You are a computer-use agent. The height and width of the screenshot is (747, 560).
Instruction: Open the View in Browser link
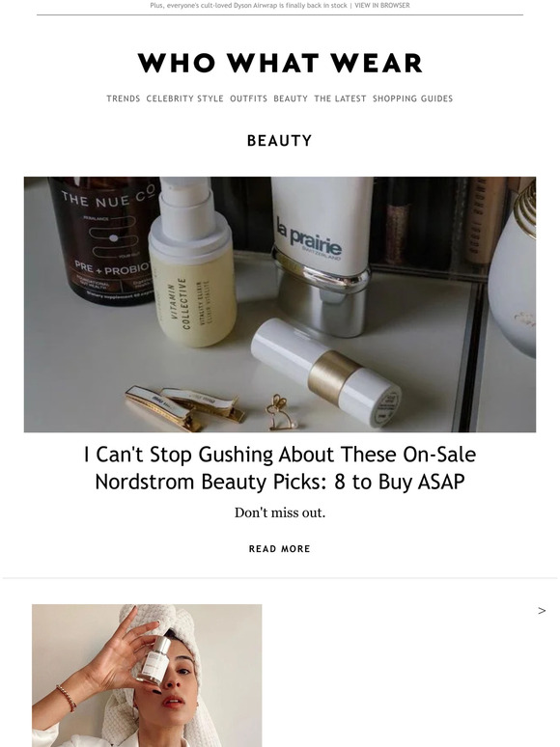pyautogui.click(x=382, y=5)
